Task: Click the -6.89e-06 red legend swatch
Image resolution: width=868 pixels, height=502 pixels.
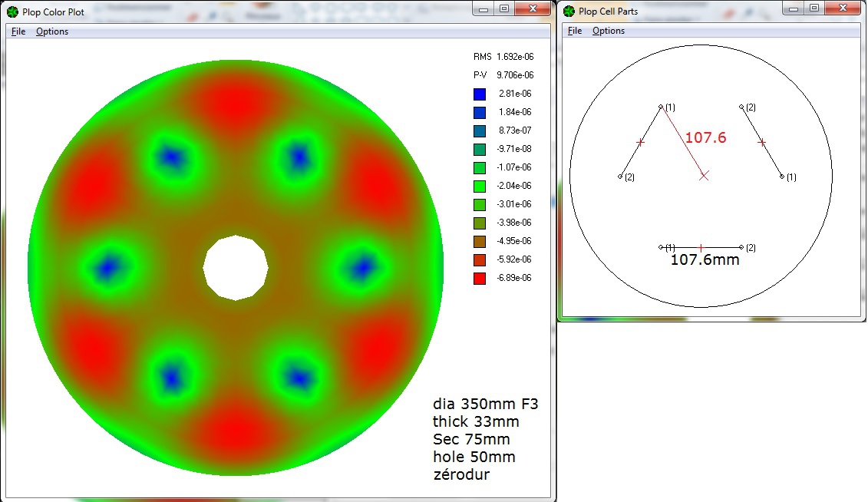Action: click(x=480, y=279)
